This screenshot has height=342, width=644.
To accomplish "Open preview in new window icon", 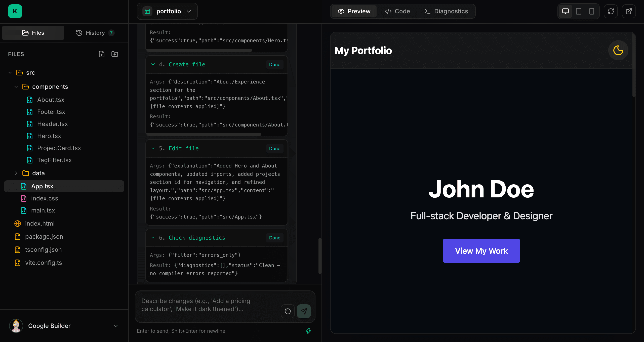I will coord(629,11).
